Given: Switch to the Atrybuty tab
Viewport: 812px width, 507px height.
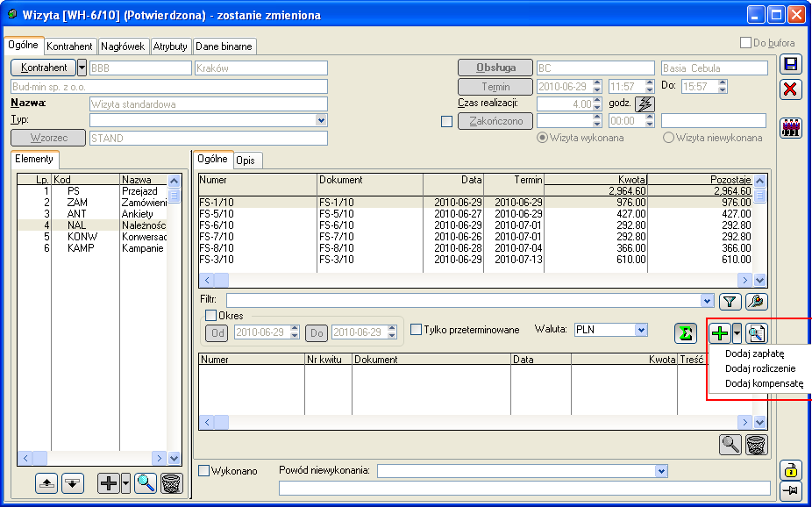Looking at the screenshot, I should 170,46.
